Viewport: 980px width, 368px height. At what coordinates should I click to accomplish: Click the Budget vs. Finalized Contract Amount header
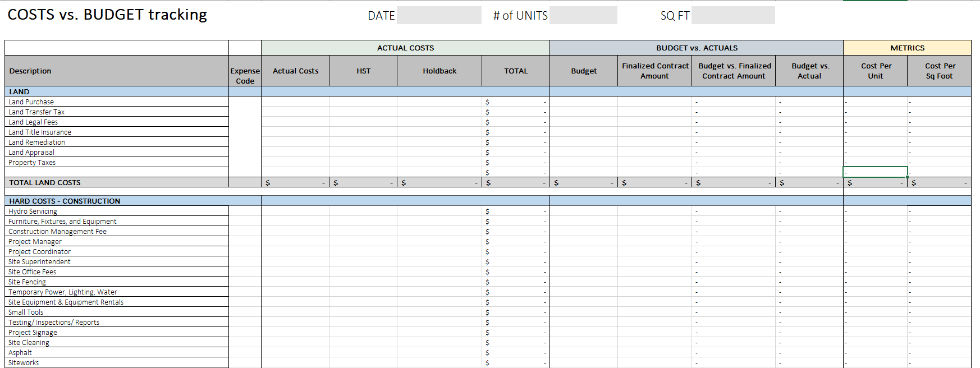point(734,71)
